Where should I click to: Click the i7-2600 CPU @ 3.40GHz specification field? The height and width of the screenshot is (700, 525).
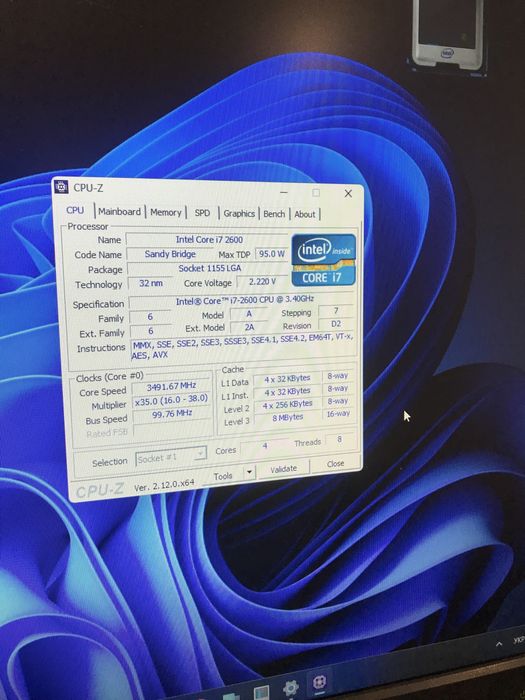[242, 301]
